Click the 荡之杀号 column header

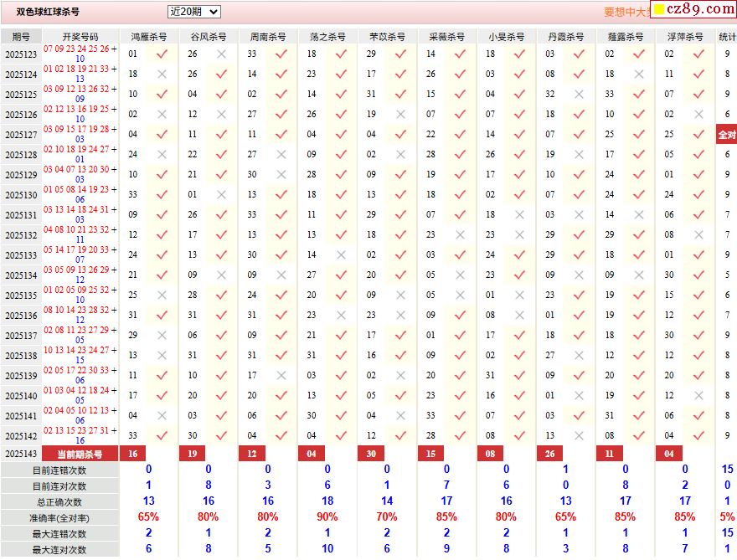327,37
